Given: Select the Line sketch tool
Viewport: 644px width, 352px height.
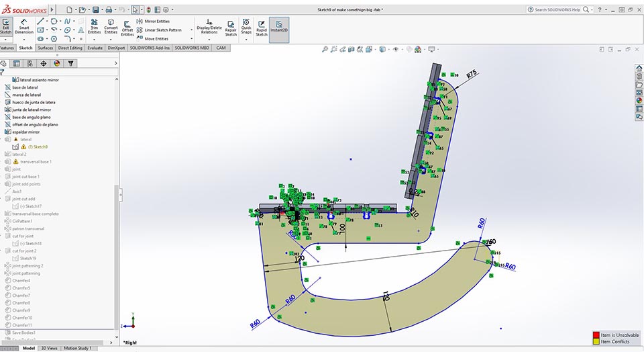Looking at the screenshot, I should (x=40, y=21).
